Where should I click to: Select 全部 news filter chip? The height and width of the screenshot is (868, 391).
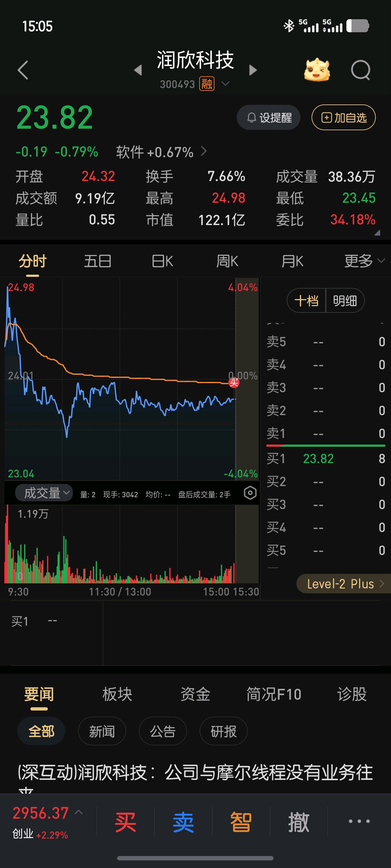[41, 731]
